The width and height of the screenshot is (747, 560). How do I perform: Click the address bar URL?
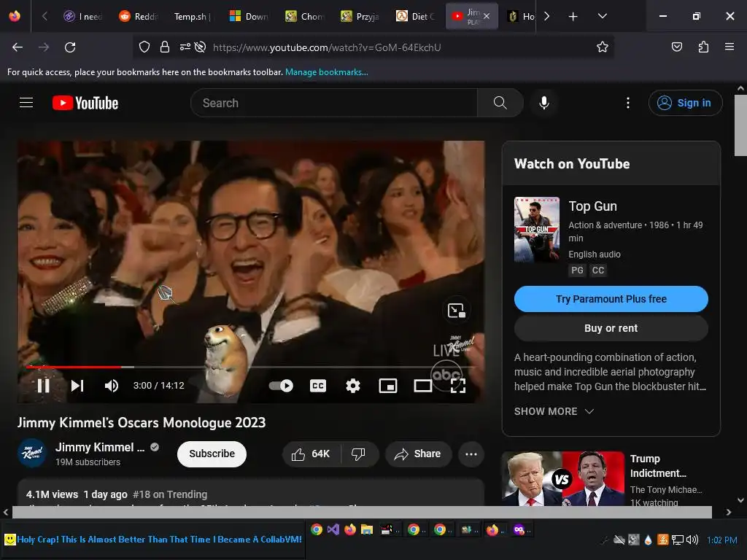point(327,47)
